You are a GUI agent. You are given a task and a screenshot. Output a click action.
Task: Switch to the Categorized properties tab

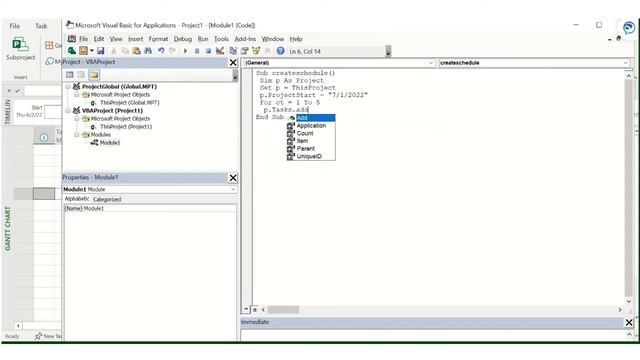(x=107, y=200)
